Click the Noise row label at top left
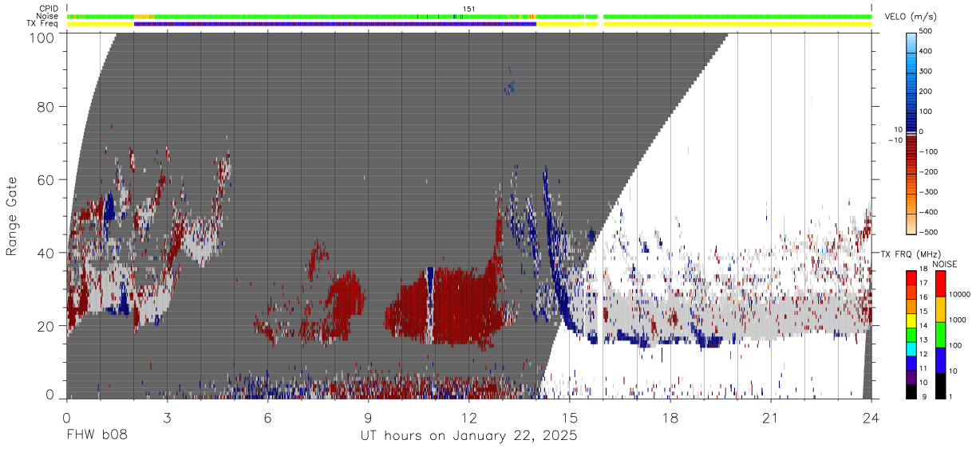Screen dimensions: 980x452 pyautogui.click(x=47, y=16)
